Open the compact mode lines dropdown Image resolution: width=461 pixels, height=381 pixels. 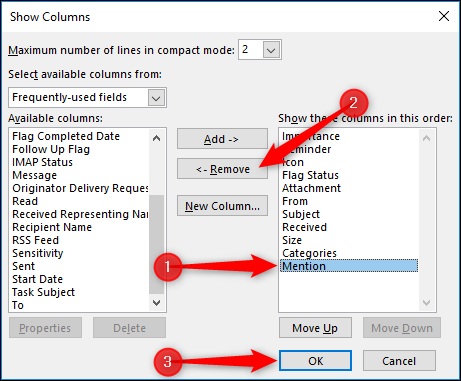pos(271,50)
